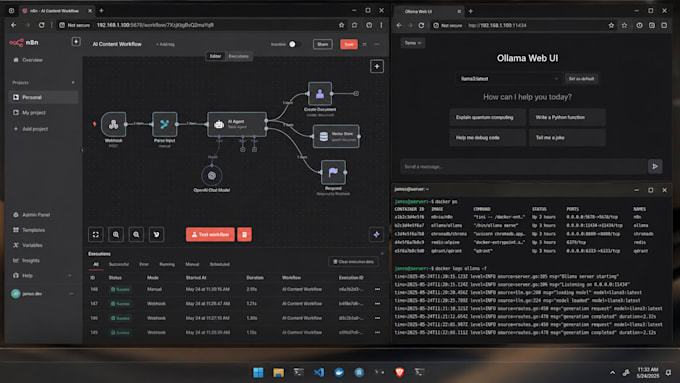This screenshot has width=680, height=383.
Task: Click the delete executions trash button
Action: point(244,235)
